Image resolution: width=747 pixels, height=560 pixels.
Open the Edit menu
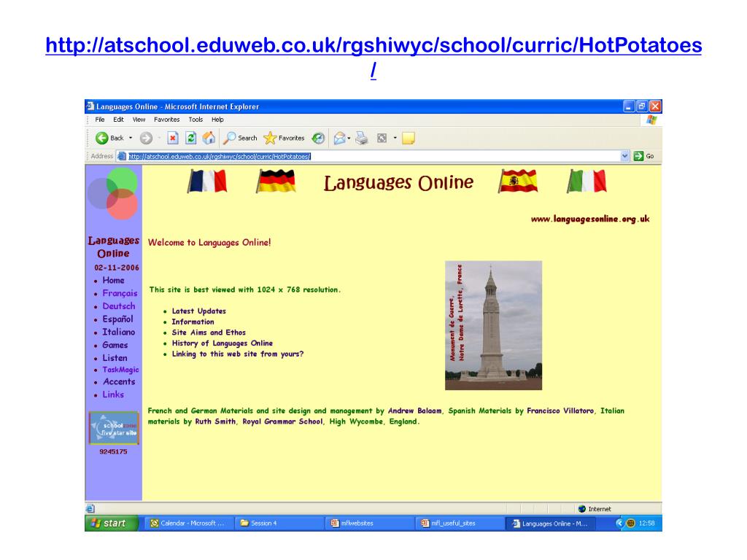click(118, 120)
